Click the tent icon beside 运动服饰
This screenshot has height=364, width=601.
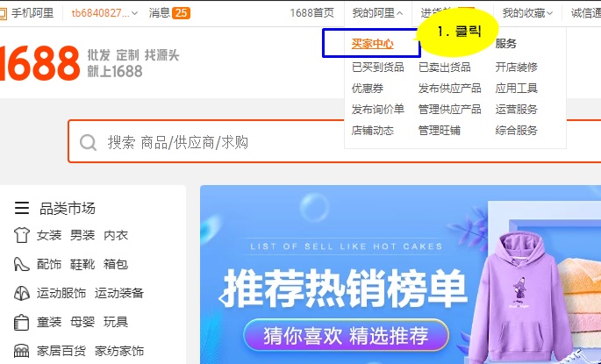21,293
